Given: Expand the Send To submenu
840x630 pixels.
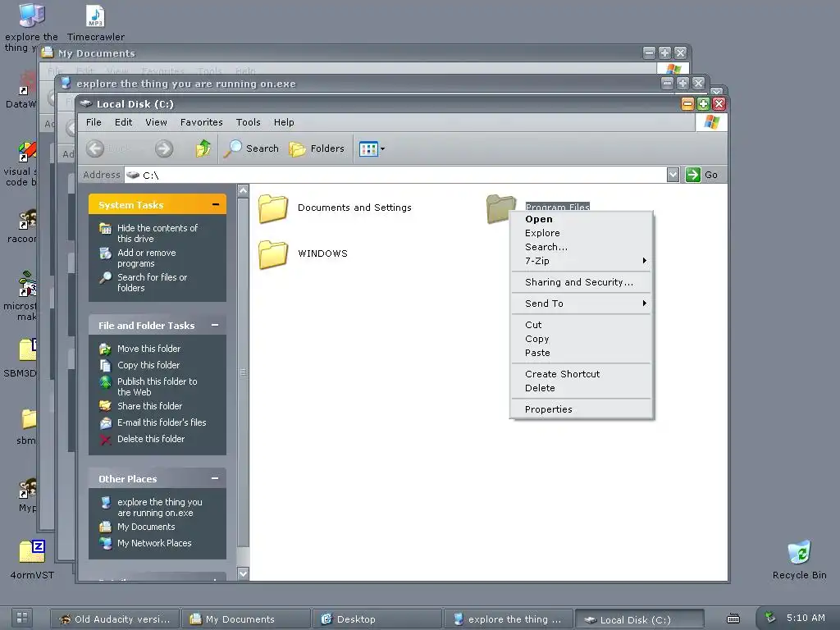Looking at the screenshot, I should [x=581, y=304].
